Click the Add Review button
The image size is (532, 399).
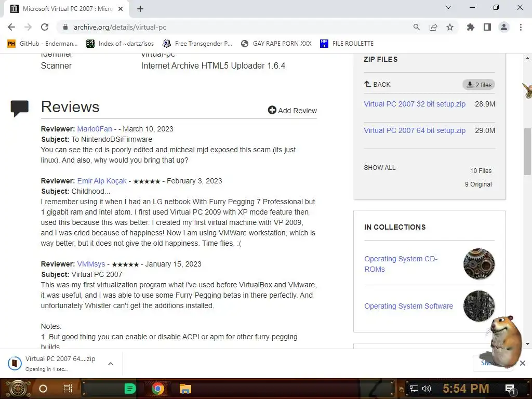(x=292, y=111)
